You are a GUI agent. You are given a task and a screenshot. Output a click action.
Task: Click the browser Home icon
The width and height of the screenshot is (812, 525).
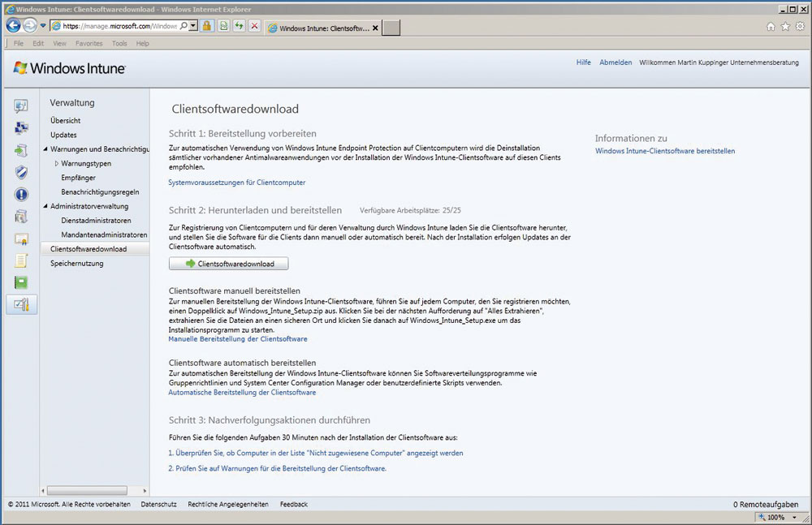coord(771,27)
